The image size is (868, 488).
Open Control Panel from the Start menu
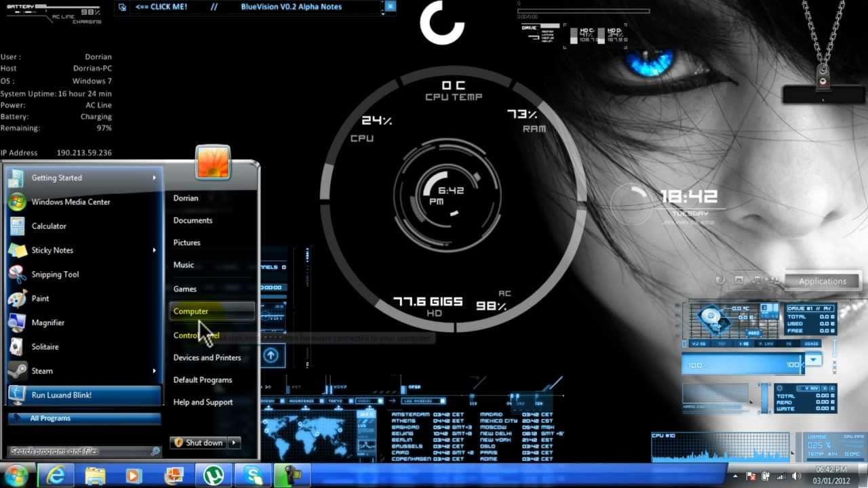pos(197,335)
